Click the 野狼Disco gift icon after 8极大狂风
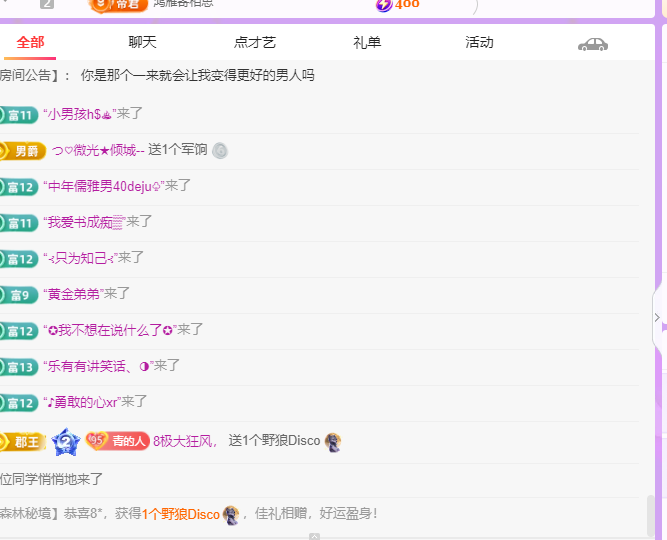 (x=333, y=441)
